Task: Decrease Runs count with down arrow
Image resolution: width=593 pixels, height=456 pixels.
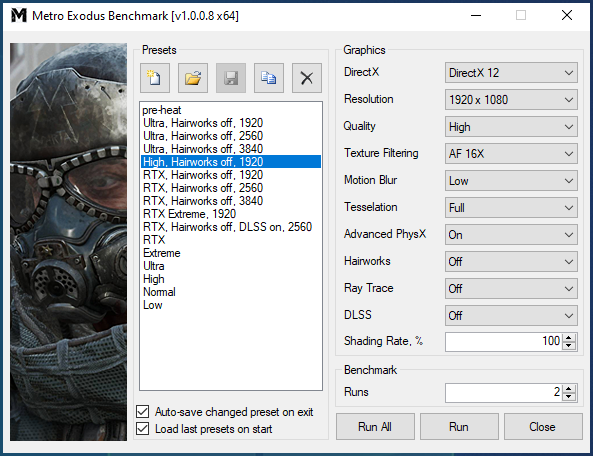Action: [569, 396]
